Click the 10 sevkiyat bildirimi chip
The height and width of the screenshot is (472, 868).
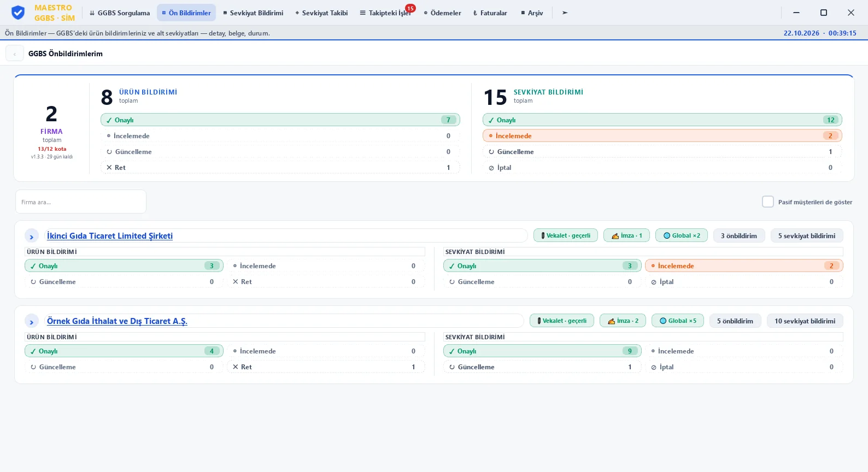(805, 321)
